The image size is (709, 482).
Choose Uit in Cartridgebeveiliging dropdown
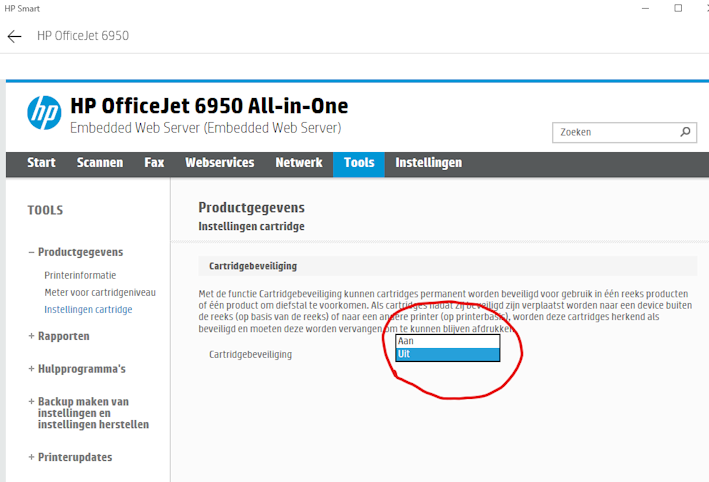pos(448,354)
